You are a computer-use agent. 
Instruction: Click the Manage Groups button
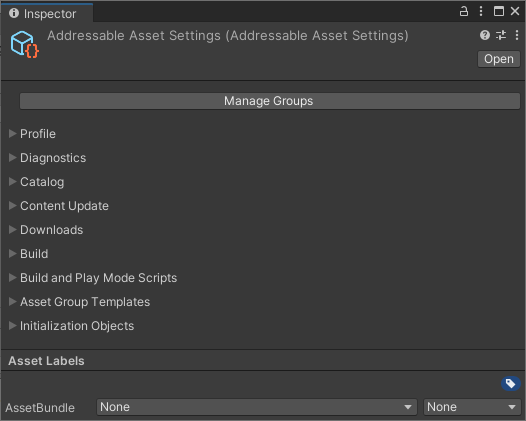[x=270, y=101]
